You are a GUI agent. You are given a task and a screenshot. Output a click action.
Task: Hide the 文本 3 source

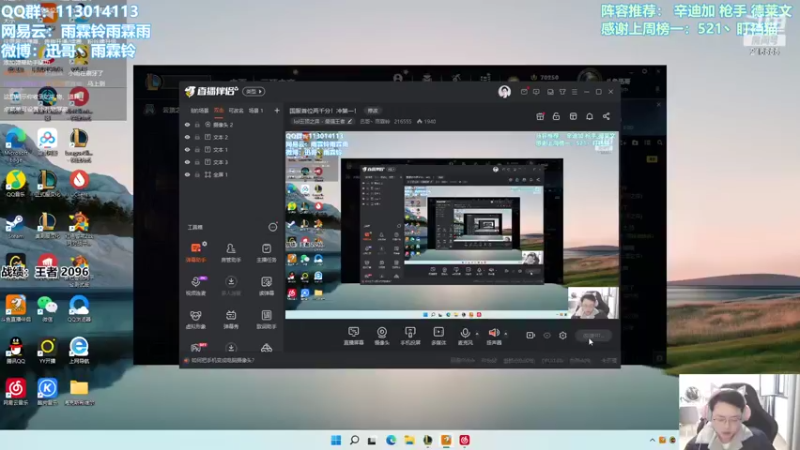coord(187,162)
